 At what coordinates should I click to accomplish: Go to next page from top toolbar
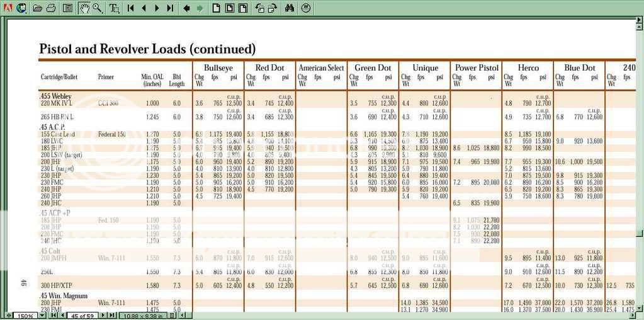click(157, 8)
